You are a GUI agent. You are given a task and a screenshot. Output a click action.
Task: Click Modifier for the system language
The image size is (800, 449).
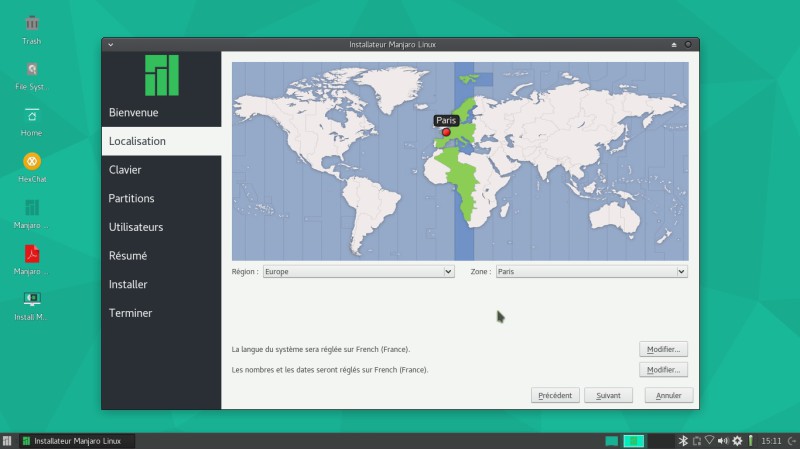(x=663, y=350)
